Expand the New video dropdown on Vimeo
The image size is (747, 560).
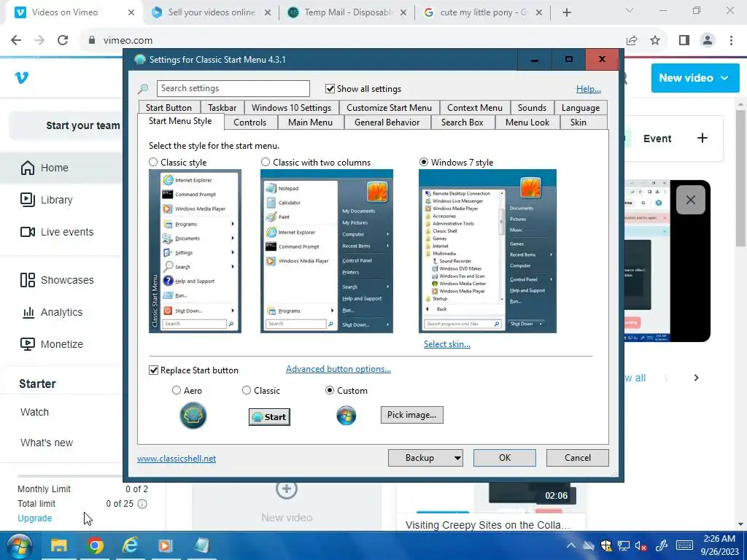[x=695, y=77]
